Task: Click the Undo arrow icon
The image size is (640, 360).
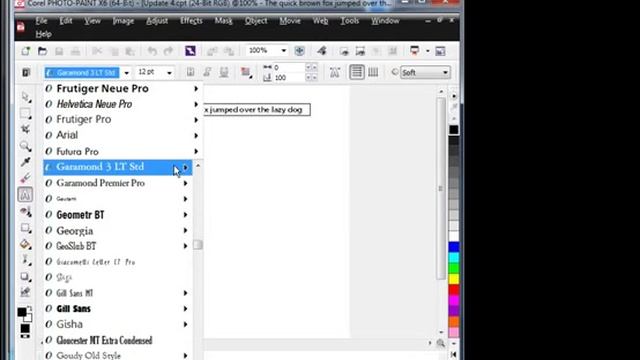Action: [152, 51]
